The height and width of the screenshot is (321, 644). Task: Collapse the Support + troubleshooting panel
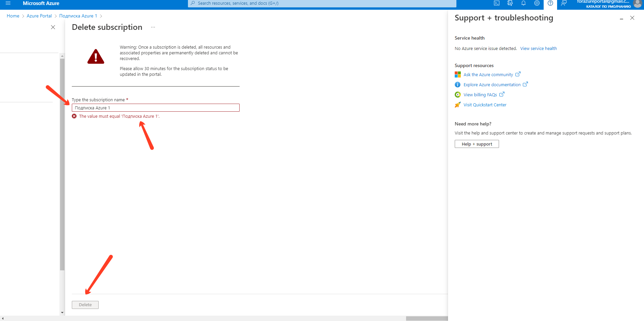point(622,18)
